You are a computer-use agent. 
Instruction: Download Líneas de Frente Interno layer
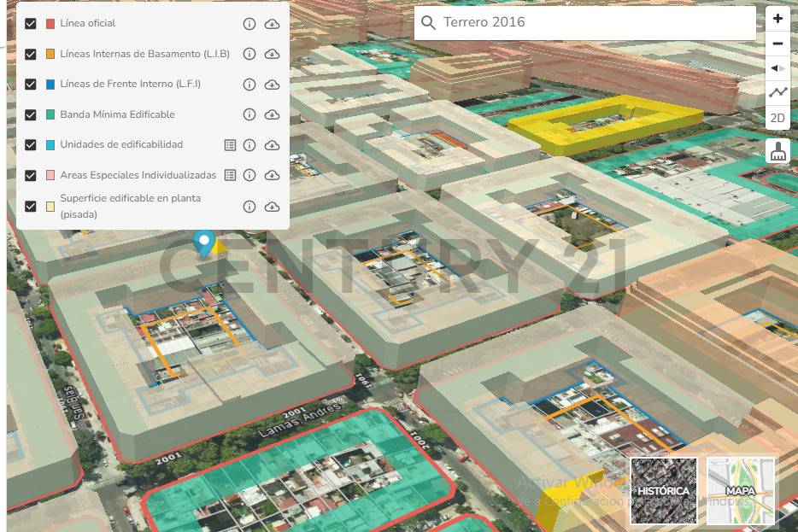coord(272,85)
